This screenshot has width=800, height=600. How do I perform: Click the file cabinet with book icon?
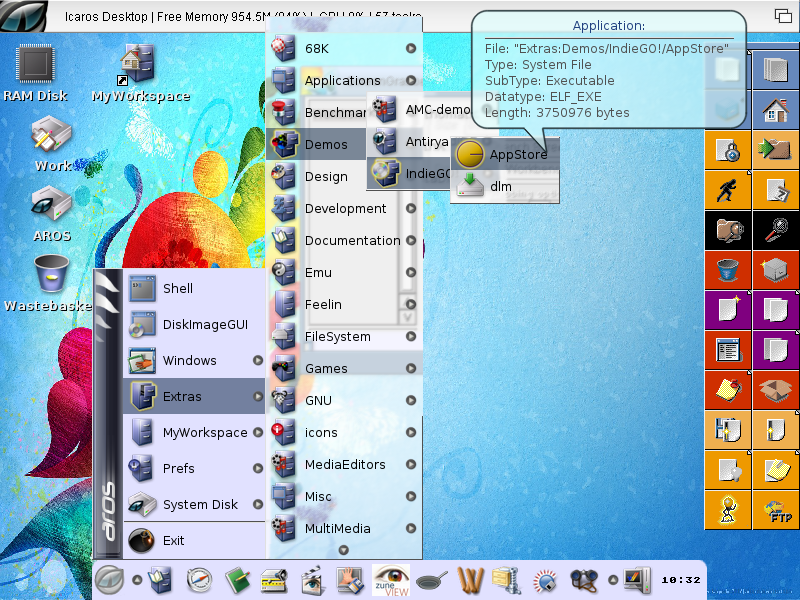160,580
